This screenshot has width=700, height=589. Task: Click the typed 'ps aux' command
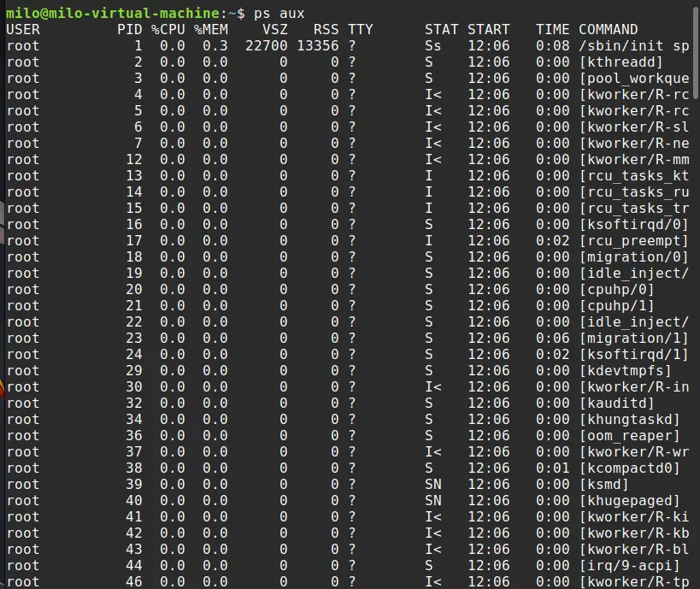pyautogui.click(x=279, y=13)
